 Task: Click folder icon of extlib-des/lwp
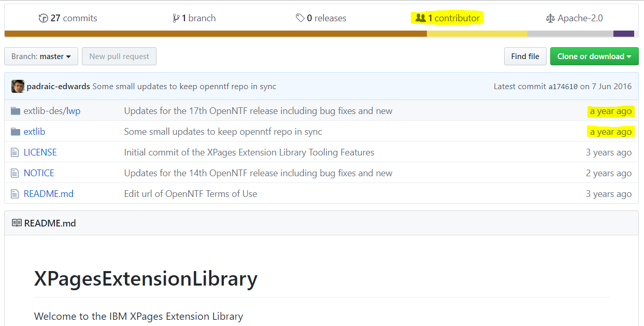(x=15, y=111)
